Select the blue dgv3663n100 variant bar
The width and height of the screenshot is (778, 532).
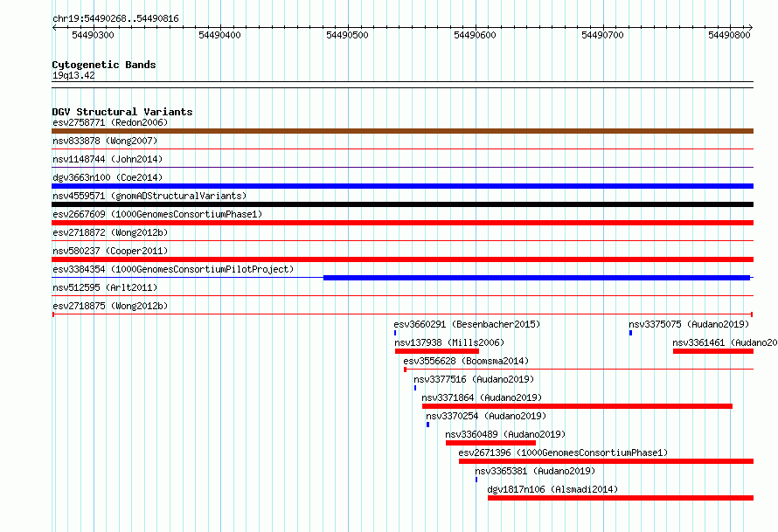(402, 186)
